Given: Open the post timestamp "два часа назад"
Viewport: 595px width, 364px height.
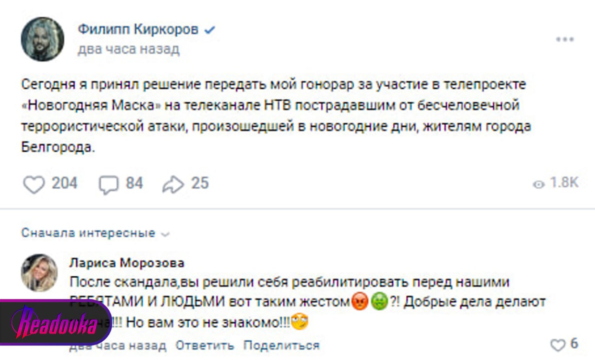Looking at the screenshot, I should [x=128, y=49].
